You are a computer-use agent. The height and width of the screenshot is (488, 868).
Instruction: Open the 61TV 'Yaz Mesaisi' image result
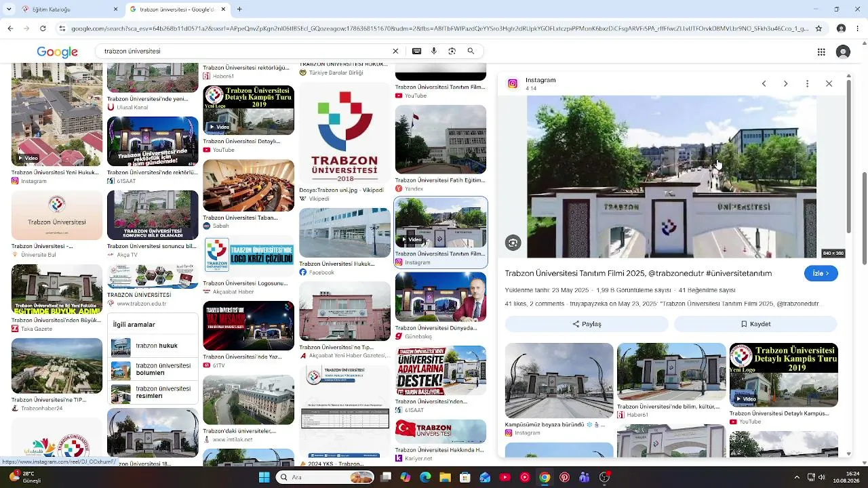(x=248, y=326)
